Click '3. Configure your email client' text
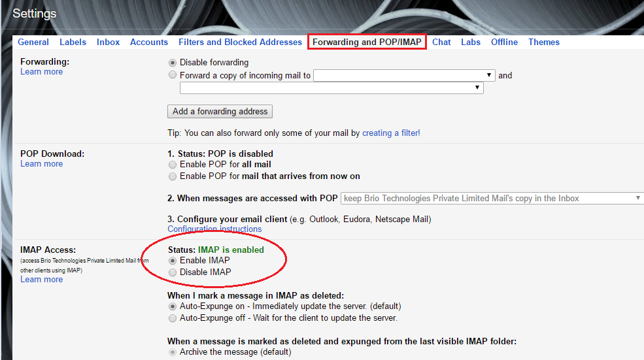Viewport: 644px width, 360px height. click(228, 220)
